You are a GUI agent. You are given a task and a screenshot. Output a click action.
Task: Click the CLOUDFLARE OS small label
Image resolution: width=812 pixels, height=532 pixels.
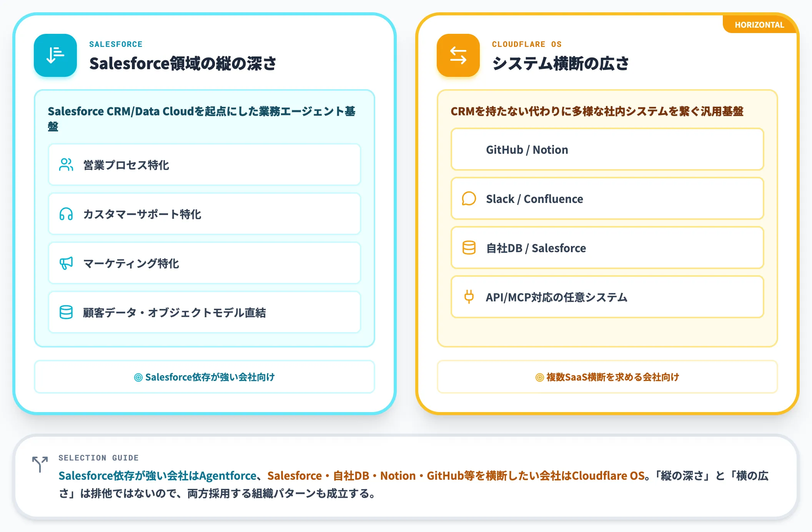pos(527,44)
